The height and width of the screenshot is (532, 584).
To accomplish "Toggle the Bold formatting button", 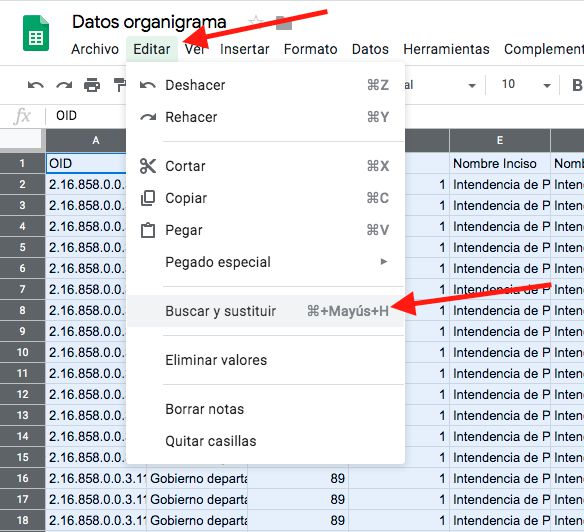I will (577, 85).
